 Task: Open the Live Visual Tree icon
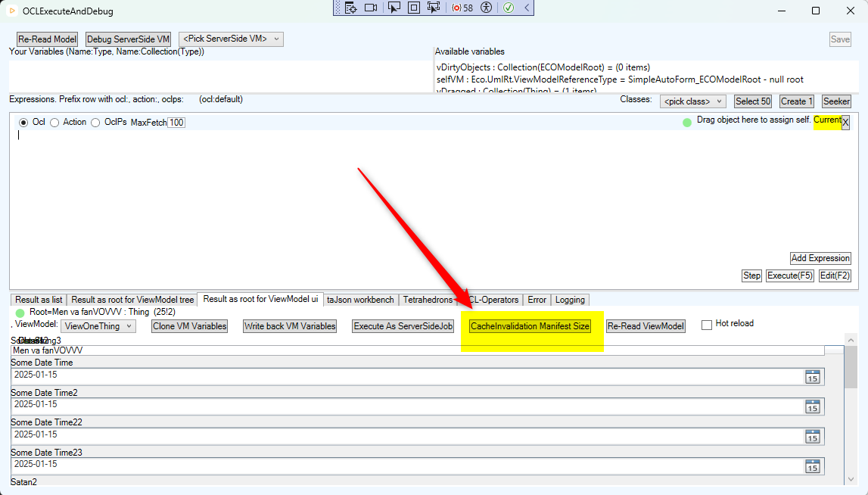tap(350, 8)
